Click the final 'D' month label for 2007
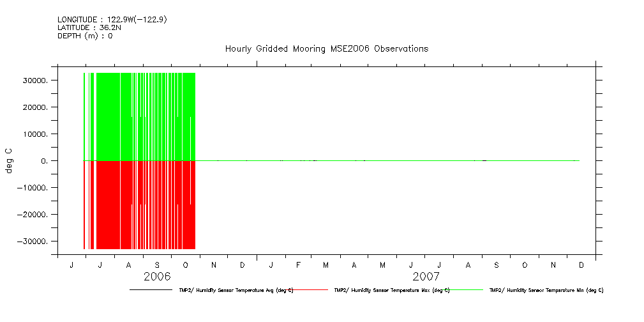 tap(581, 265)
